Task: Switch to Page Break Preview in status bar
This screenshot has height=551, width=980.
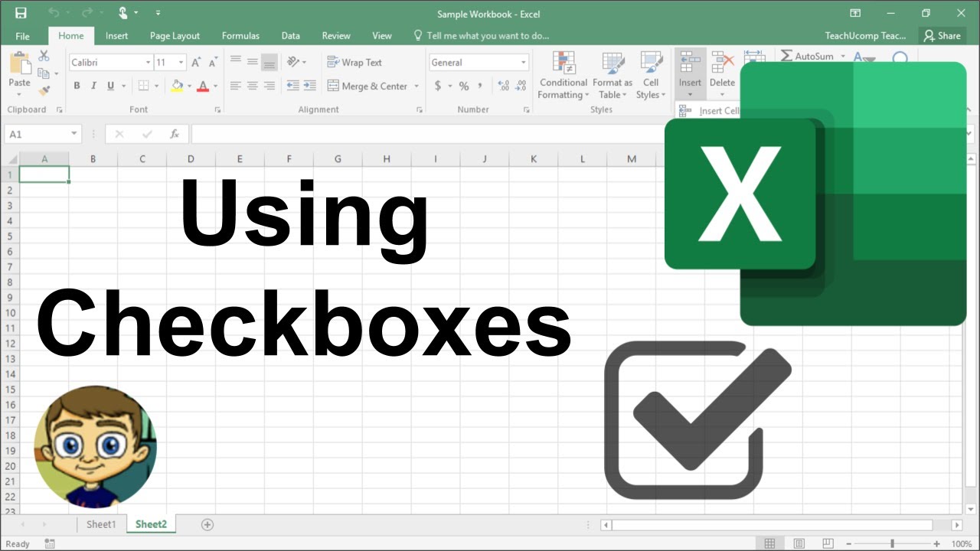Action: tap(827, 543)
